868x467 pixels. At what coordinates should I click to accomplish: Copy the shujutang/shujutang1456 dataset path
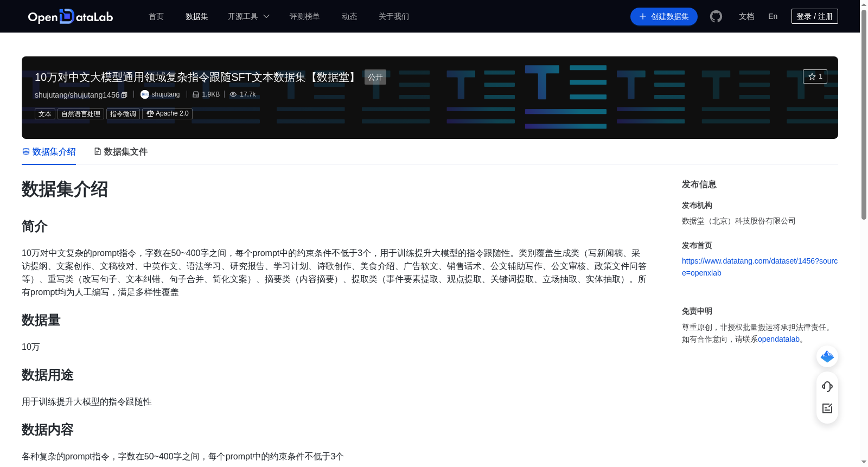point(124,95)
